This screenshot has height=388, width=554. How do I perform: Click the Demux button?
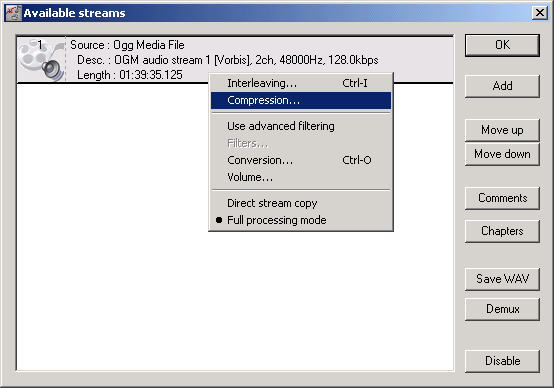pyautogui.click(x=502, y=309)
